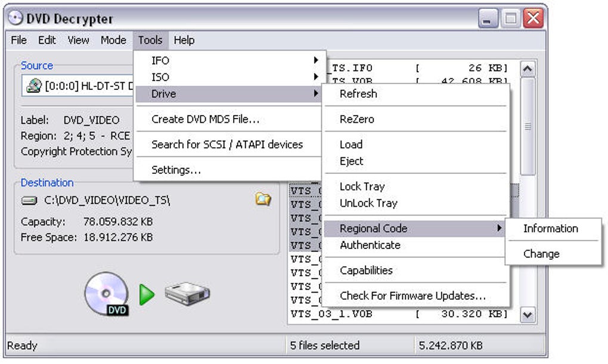Click the DVD disc source icon

coord(107,294)
